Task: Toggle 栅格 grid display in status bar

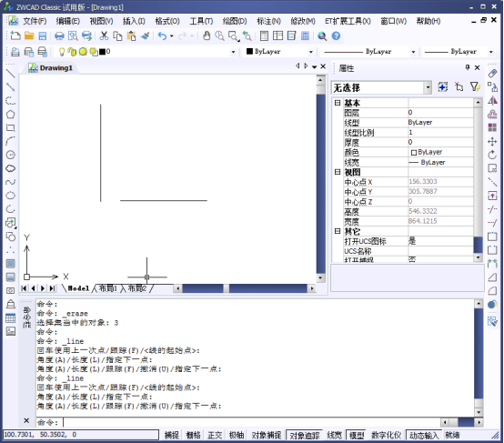Action: pos(193,436)
